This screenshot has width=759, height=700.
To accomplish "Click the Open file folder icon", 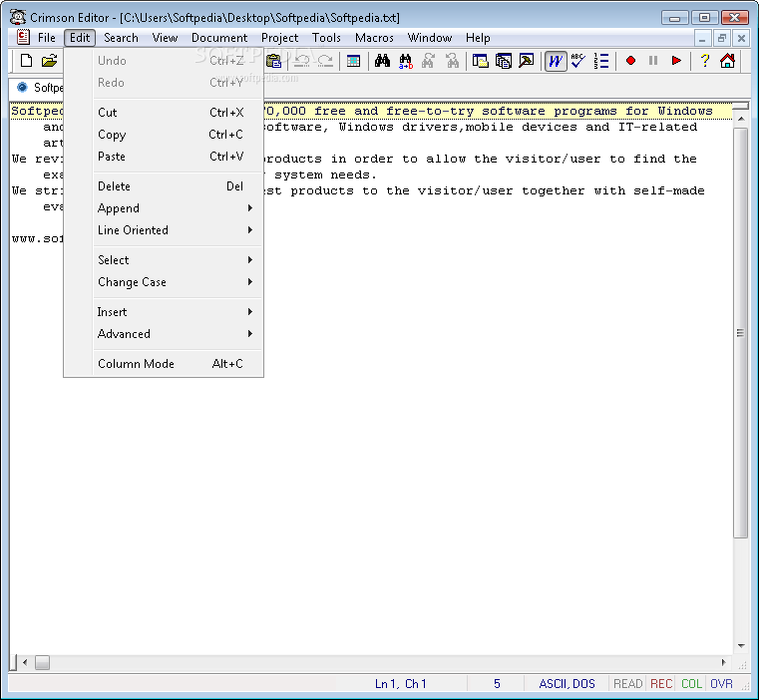I will pos(49,61).
